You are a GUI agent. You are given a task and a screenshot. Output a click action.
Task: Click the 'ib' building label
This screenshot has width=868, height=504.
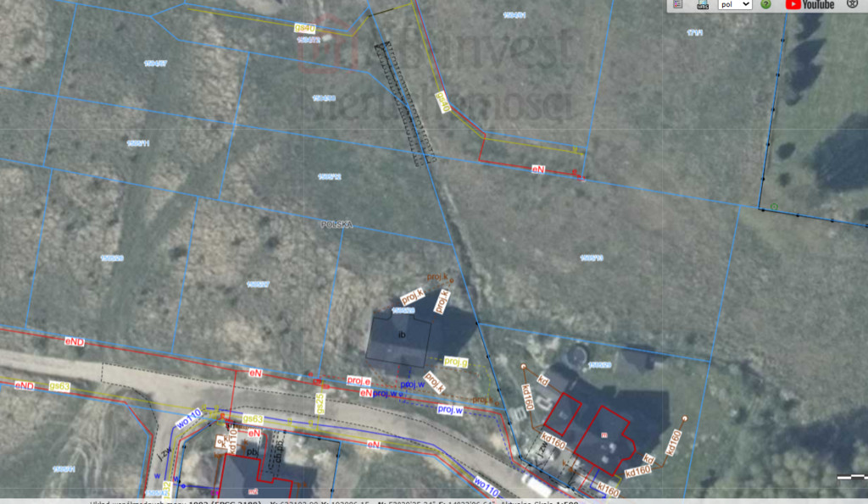[402, 335]
